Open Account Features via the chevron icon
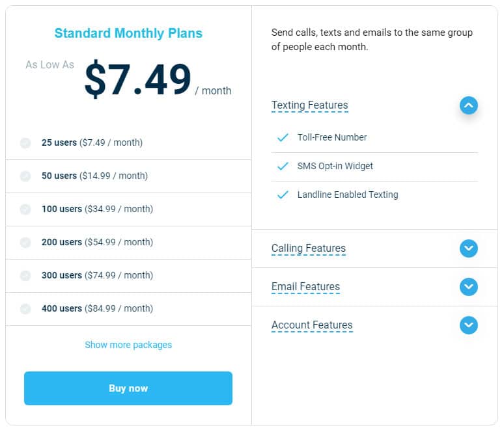Screen dimensions: 504x430 [469, 325]
